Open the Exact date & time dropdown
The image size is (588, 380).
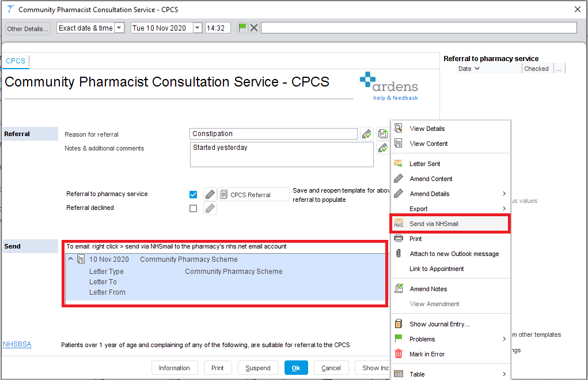point(119,28)
